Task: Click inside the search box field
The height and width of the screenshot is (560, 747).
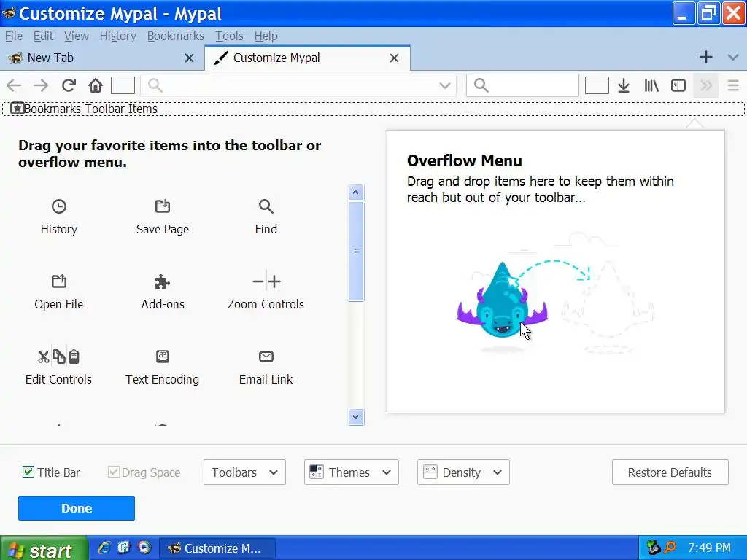Action: (x=522, y=86)
